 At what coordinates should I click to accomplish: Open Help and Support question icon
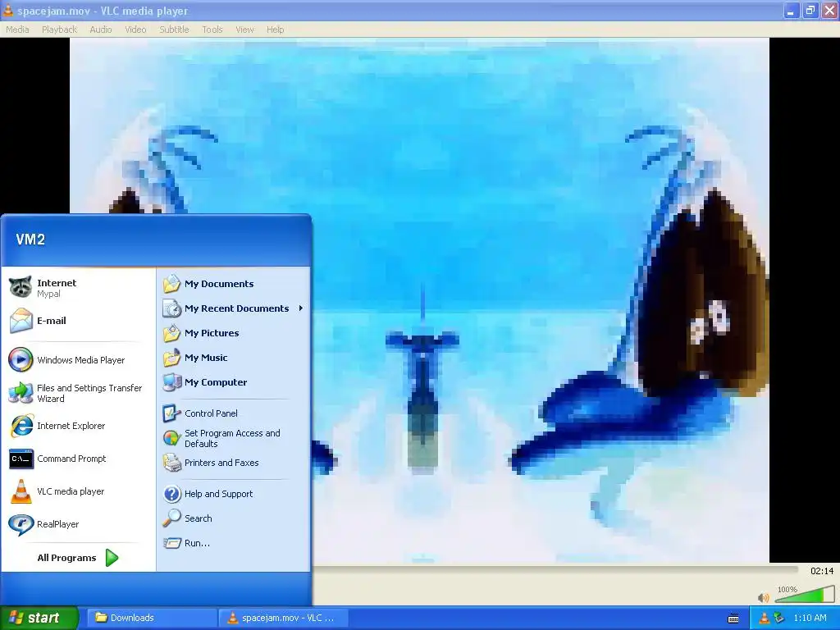[172, 493]
